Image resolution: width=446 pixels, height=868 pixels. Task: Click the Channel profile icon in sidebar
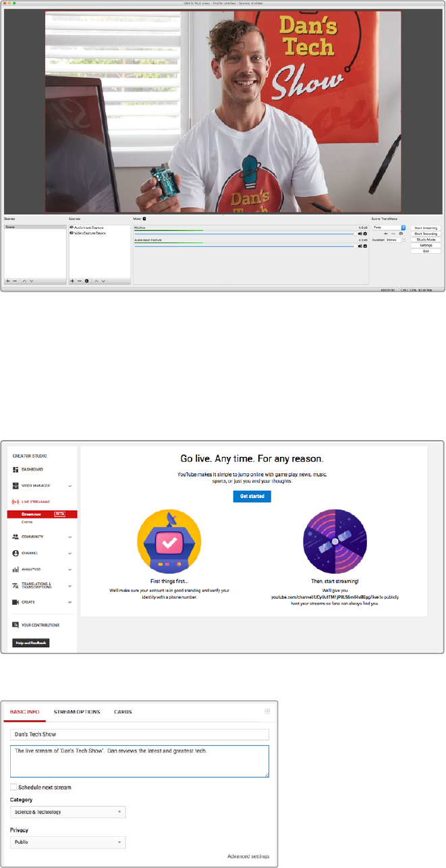point(15,553)
